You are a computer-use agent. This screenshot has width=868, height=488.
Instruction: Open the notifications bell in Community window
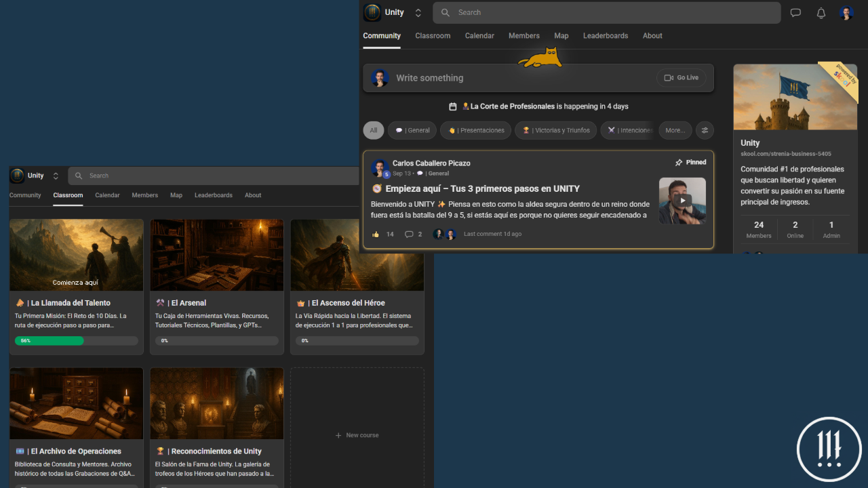pyautogui.click(x=821, y=13)
